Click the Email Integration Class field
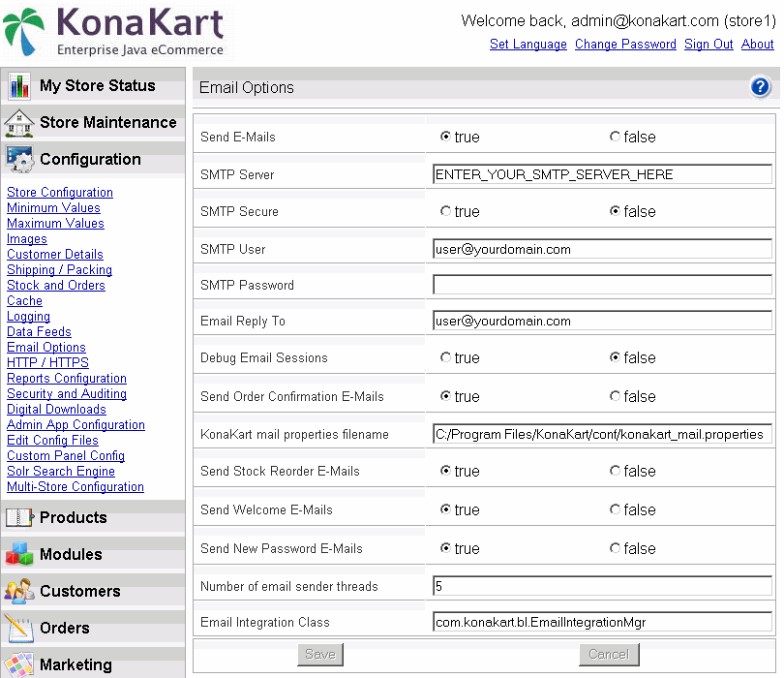784x678 pixels. [x=602, y=622]
